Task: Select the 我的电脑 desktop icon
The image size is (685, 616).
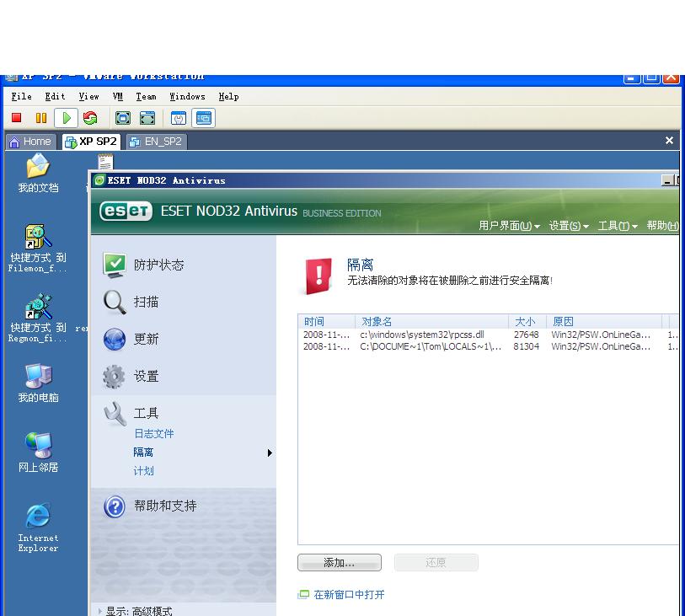Action: (38, 383)
